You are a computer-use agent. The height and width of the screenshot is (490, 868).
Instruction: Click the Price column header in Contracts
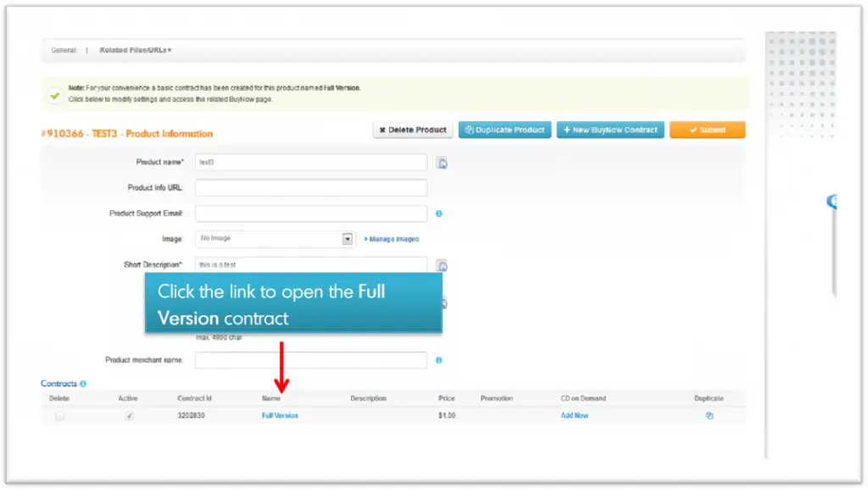[446, 398]
